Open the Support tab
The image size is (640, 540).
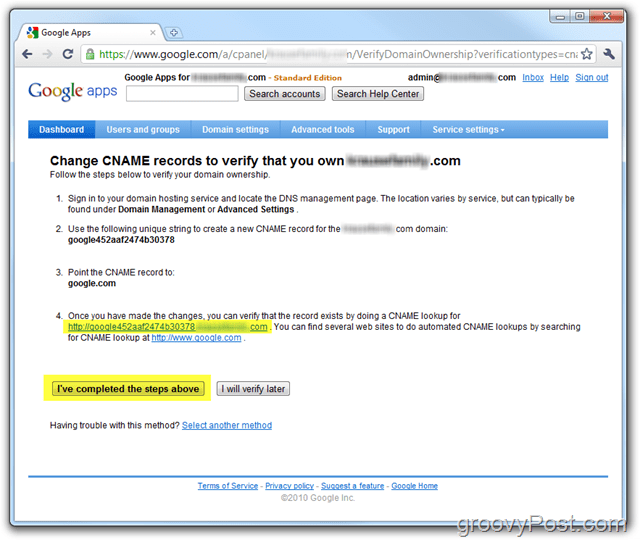point(393,129)
